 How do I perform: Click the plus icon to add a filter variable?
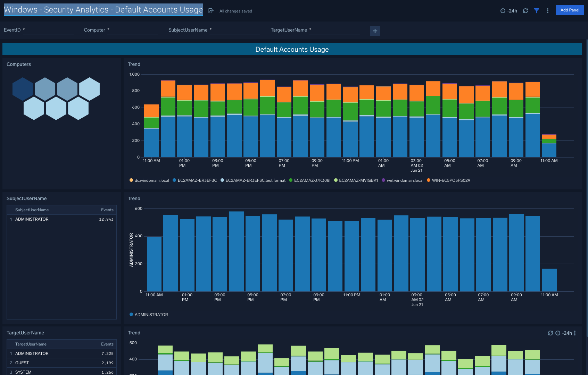point(375,31)
